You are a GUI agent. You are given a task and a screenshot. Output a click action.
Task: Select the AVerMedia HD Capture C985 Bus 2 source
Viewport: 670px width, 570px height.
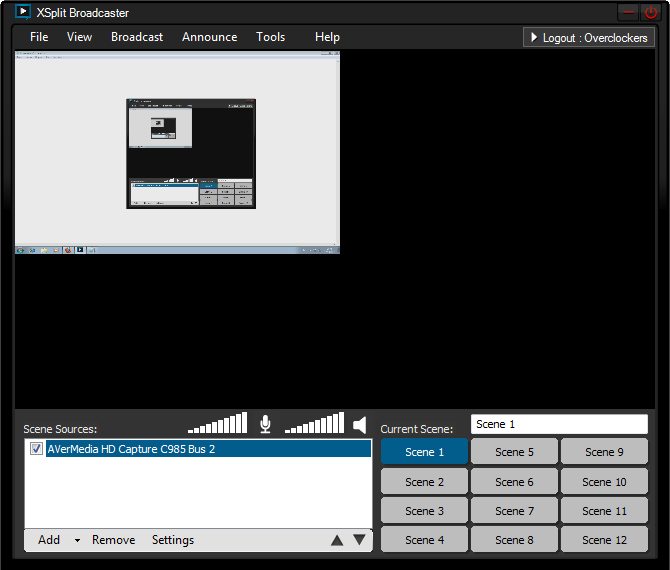pyautogui.click(x=208, y=449)
